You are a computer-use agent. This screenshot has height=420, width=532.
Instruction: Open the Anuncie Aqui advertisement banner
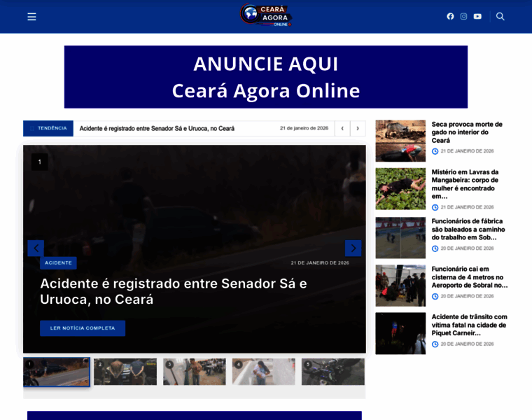(x=266, y=77)
